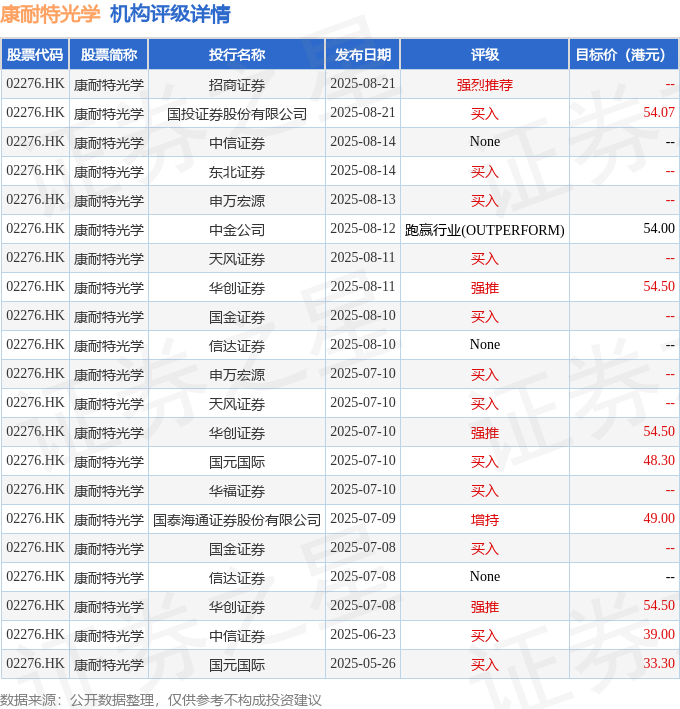Click the 强烈推荐 rating cell
This screenshot has width=680, height=709.
485,85
